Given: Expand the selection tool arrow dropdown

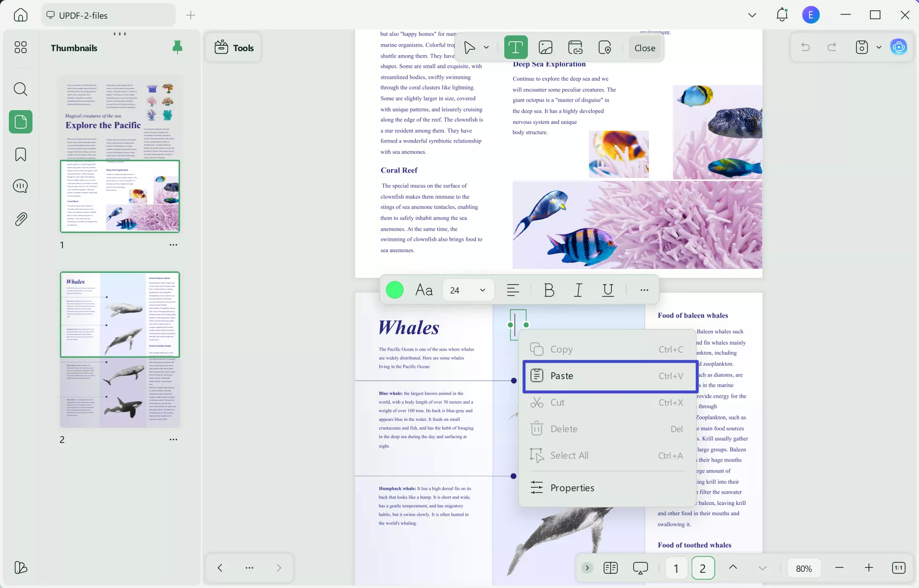Looking at the screenshot, I should pos(486,47).
